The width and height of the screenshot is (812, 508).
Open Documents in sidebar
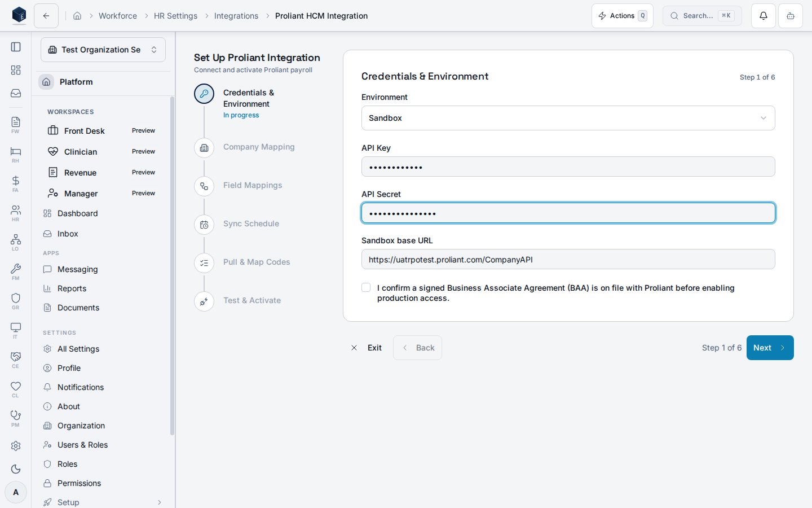click(103, 308)
